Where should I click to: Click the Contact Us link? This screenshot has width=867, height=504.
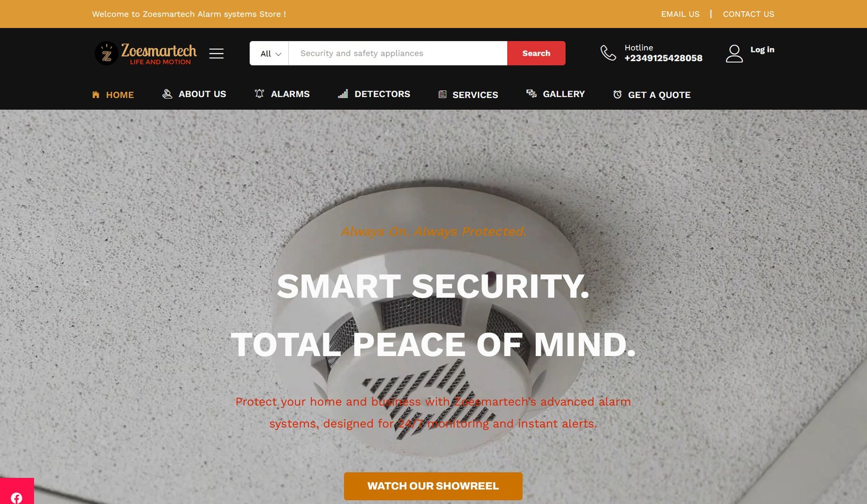pos(748,14)
